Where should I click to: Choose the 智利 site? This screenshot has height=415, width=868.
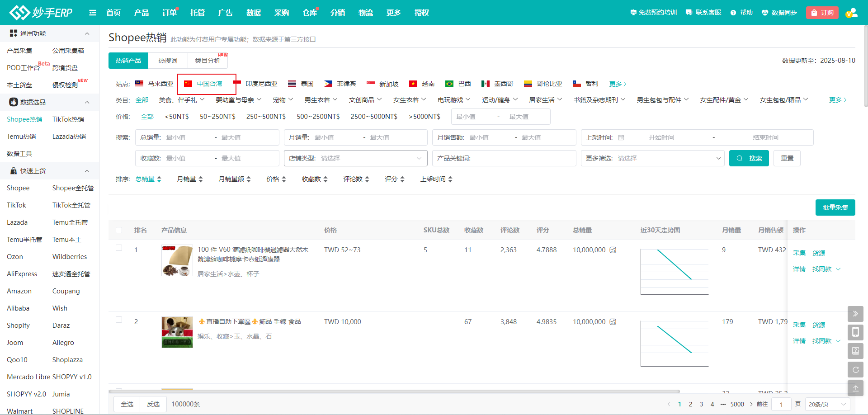585,84
